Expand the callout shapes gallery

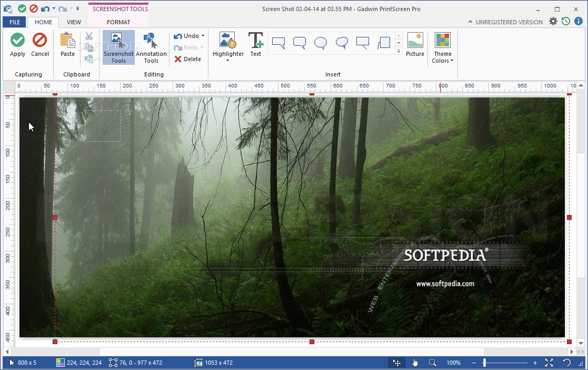[398, 52]
